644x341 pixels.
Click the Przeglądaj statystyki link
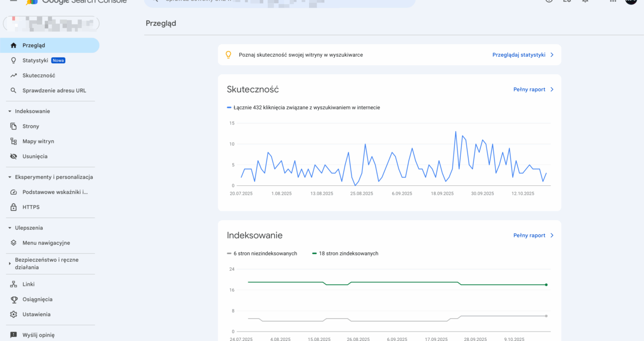[520, 55]
